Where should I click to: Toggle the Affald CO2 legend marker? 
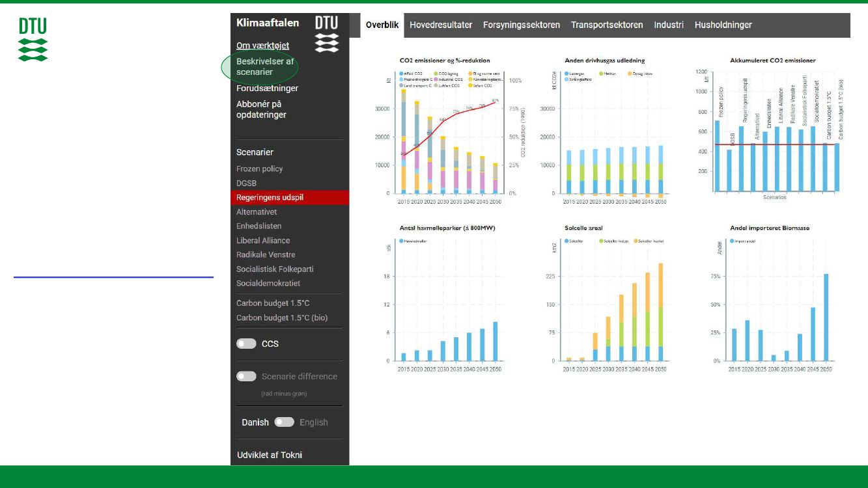[401, 74]
